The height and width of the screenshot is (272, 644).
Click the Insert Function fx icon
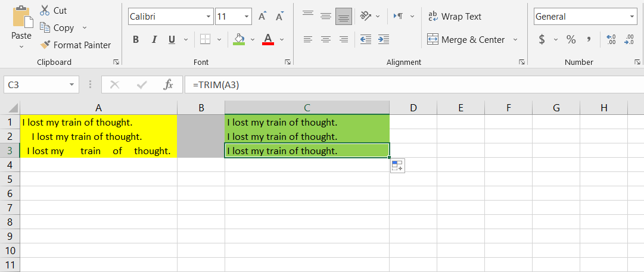click(x=168, y=85)
